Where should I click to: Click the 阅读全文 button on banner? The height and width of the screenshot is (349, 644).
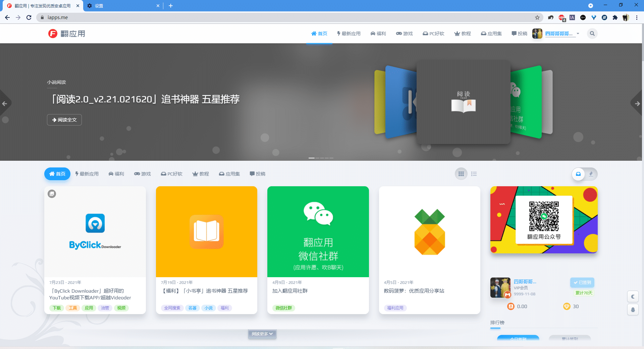point(64,120)
